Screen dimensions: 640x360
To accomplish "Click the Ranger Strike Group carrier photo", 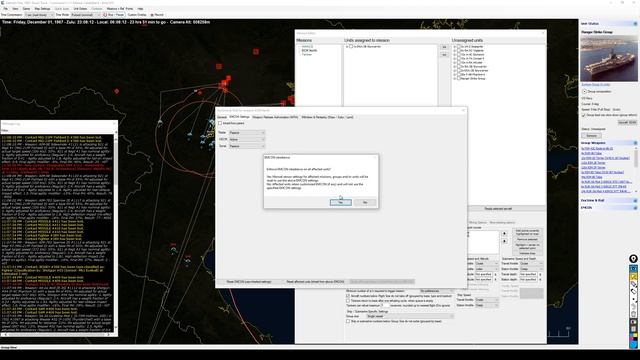I will click(609, 59).
